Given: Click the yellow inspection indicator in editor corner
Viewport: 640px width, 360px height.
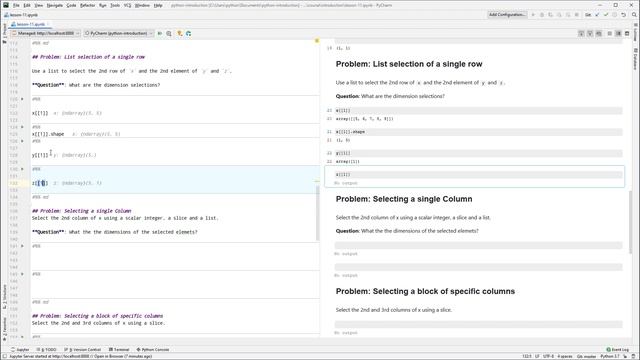Looking at the screenshot, I should [x=317, y=41].
